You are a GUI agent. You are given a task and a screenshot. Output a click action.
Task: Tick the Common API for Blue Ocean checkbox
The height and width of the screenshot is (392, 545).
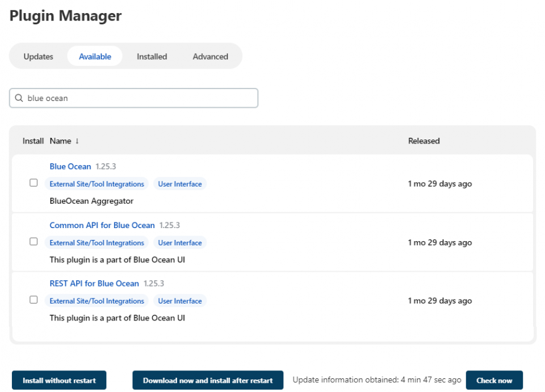pyautogui.click(x=33, y=241)
